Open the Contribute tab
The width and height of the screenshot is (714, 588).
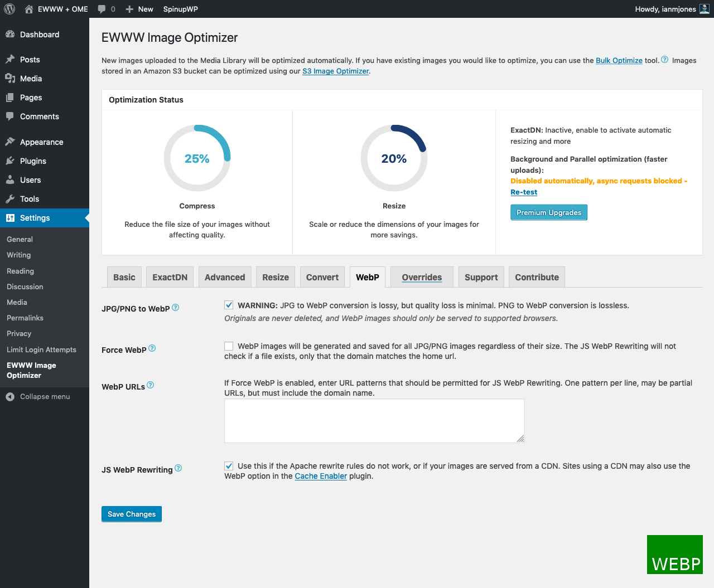(537, 277)
